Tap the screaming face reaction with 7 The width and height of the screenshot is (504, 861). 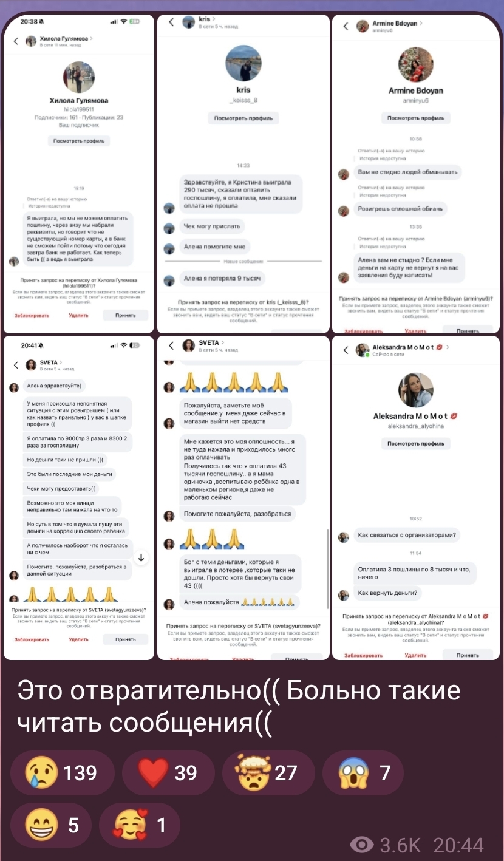click(x=363, y=772)
